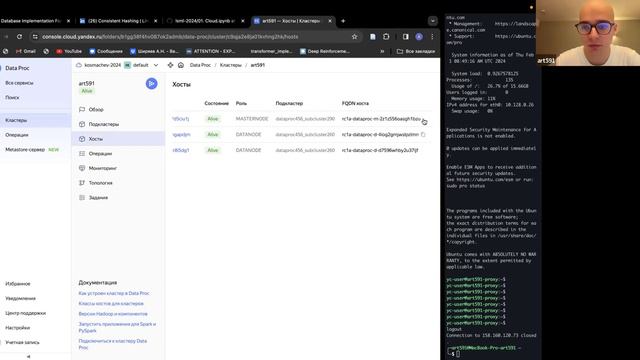Open Как устроен кластер в Data Proc
The height and width of the screenshot is (360, 640).
coord(114,293)
